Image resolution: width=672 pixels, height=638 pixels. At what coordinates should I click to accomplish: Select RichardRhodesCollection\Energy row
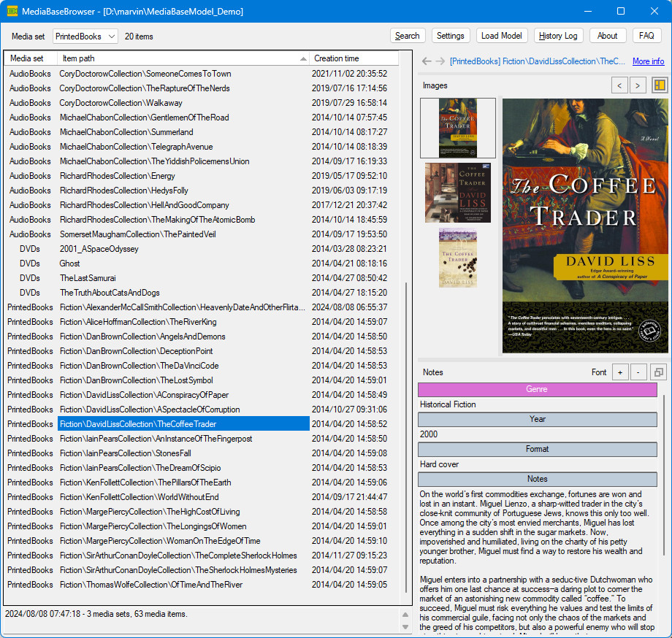click(201, 175)
